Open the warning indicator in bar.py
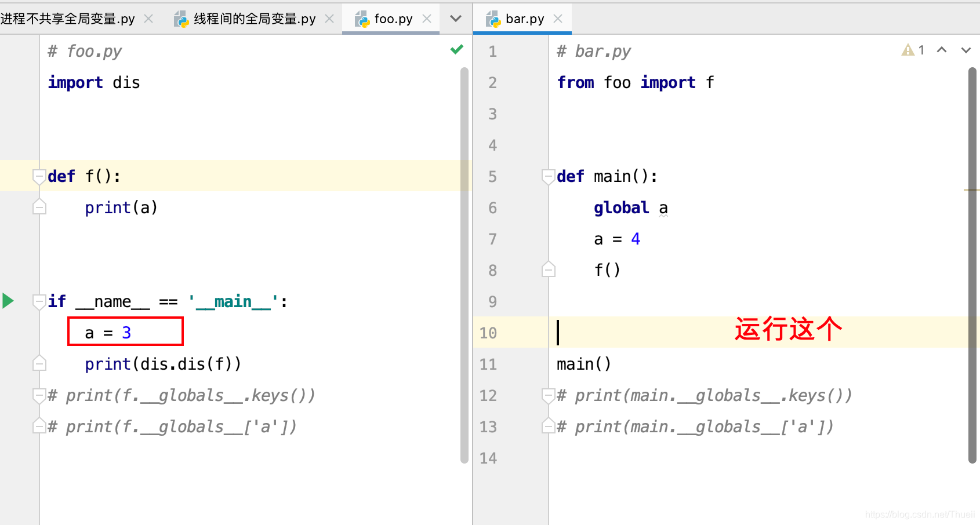This screenshot has height=525, width=980. 913,50
